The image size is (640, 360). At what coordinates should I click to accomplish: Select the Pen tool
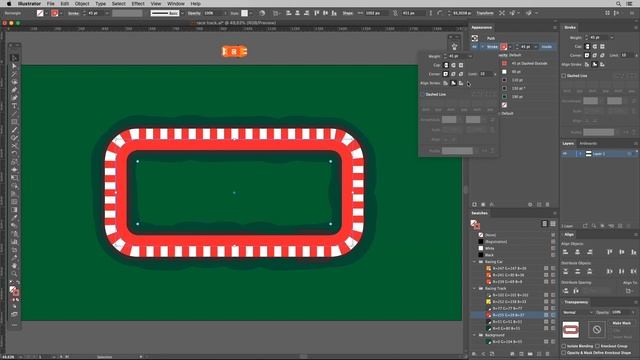pyautogui.click(x=14, y=90)
